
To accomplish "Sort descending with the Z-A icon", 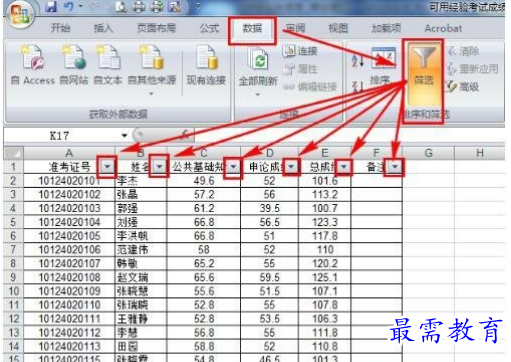I will click(357, 87).
